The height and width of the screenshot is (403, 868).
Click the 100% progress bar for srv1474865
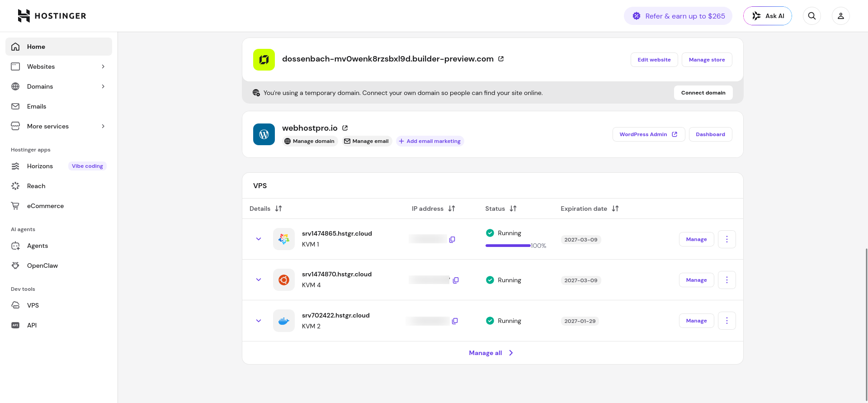508,246
